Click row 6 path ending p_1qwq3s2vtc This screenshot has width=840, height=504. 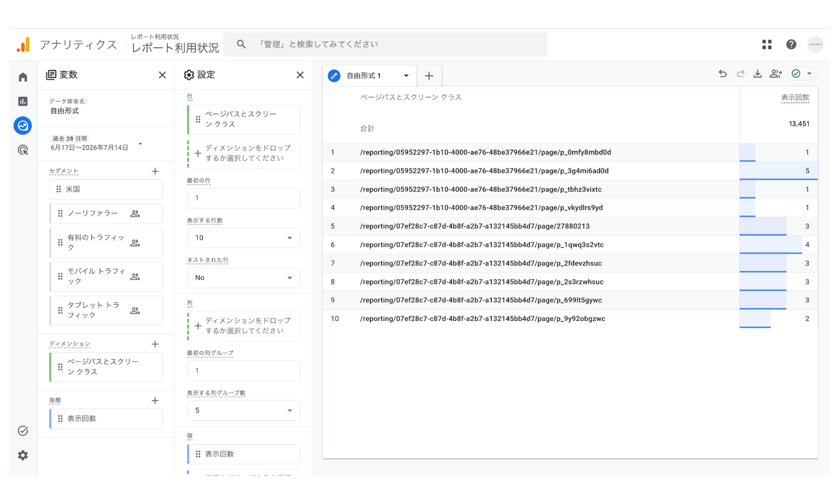point(482,245)
